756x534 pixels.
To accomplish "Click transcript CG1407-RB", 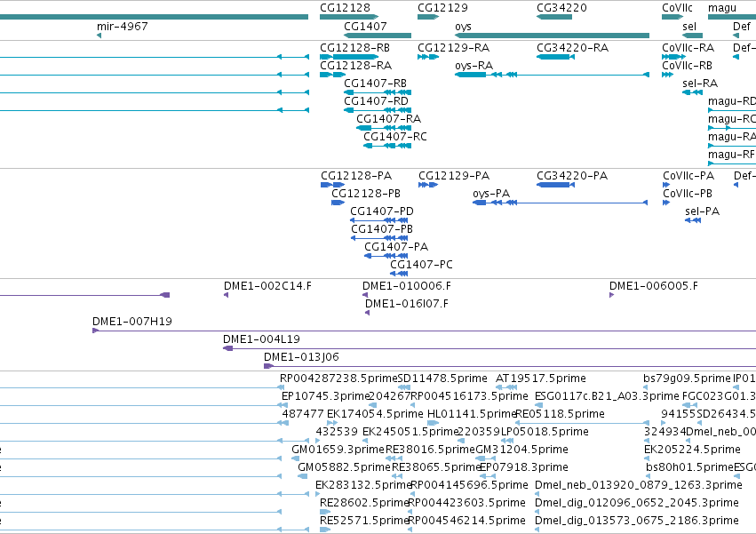I will click(x=378, y=92).
